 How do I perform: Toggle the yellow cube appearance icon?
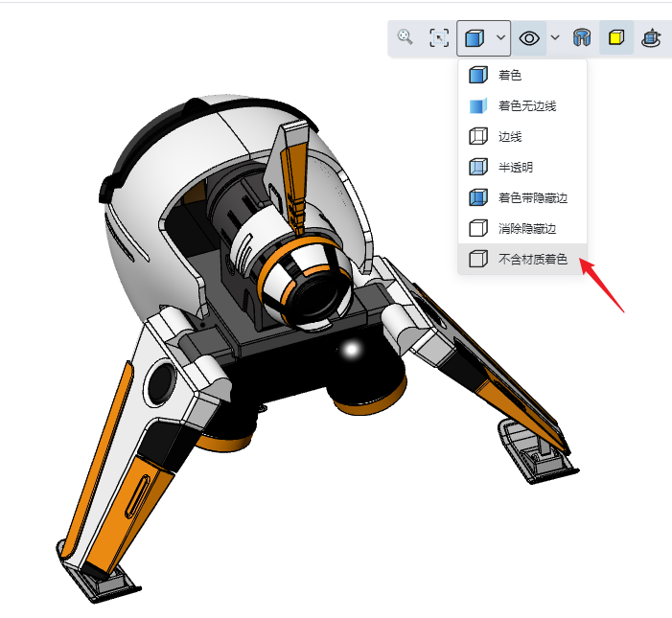615,37
